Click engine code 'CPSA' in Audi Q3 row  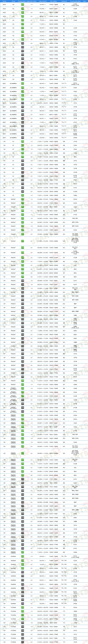point(75,17)
